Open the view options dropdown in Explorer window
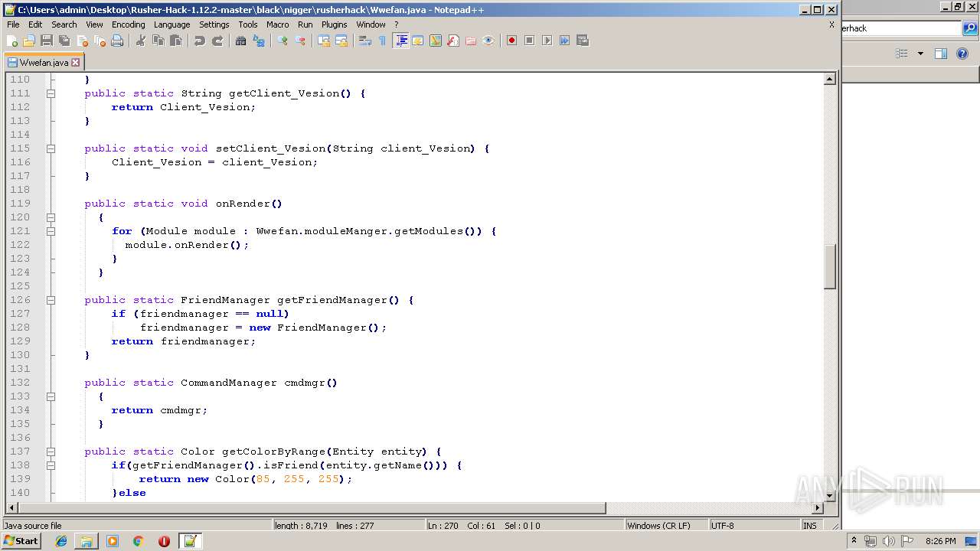 coord(920,54)
